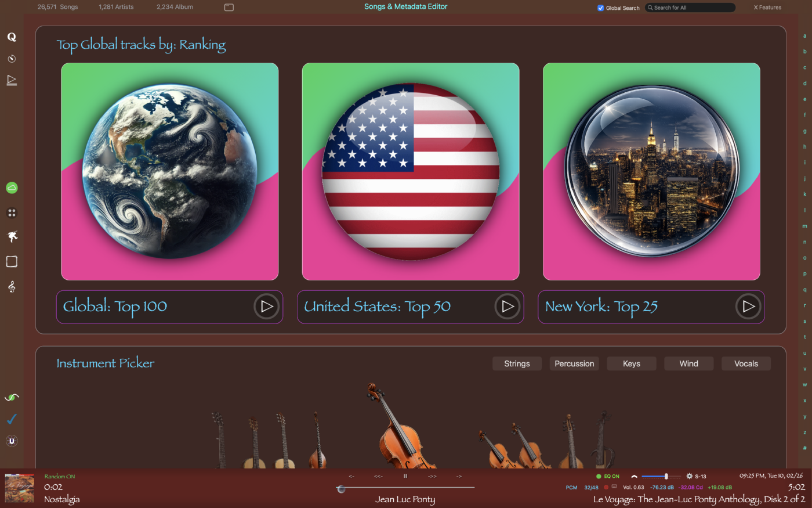Open the X Features menu

click(767, 8)
